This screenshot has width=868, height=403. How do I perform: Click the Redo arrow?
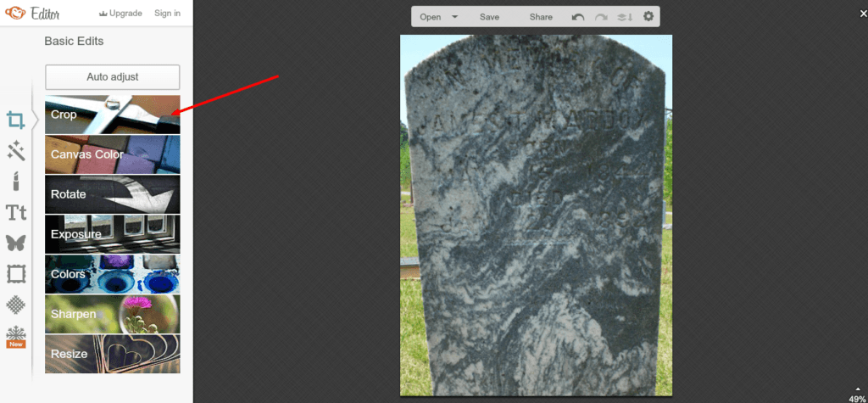click(602, 17)
